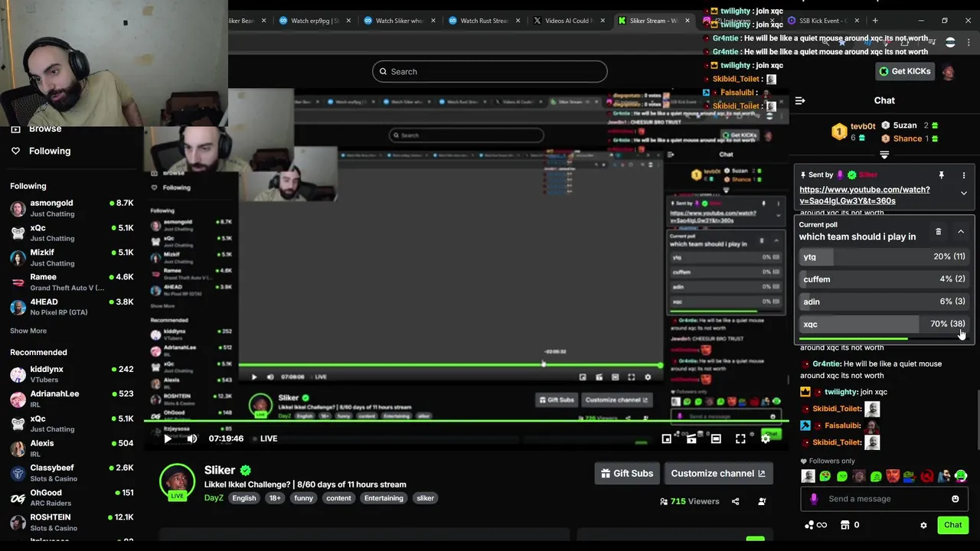980x551 pixels.
Task: Open pinned message three-dot options
Action: click(964, 175)
